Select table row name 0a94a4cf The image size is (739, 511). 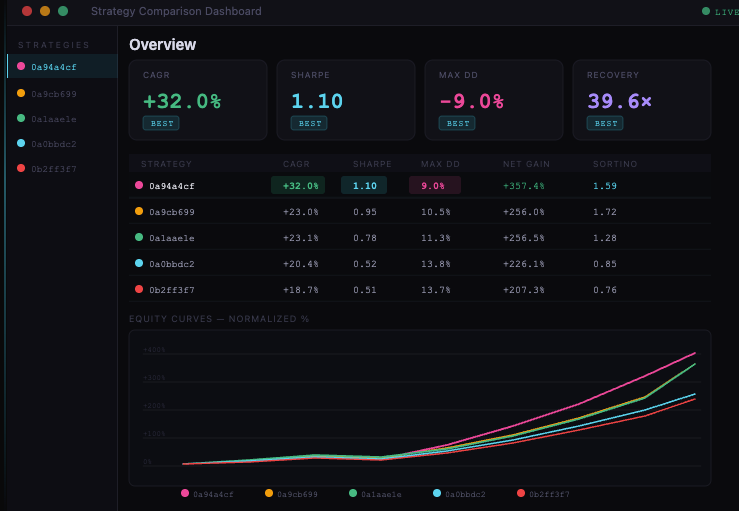(x=172, y=186)
